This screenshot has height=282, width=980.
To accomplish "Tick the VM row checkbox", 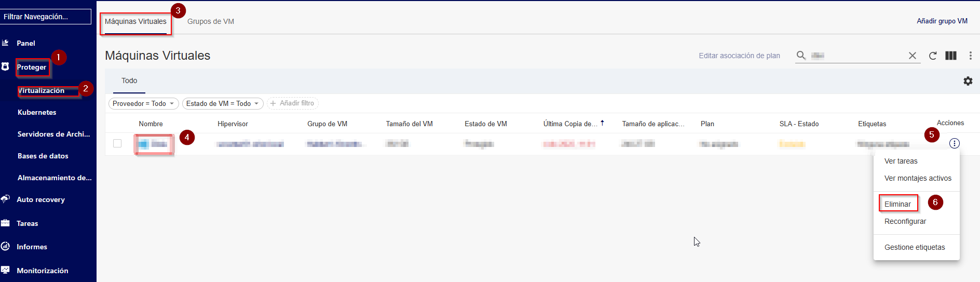I will click(x=117, y=143).
